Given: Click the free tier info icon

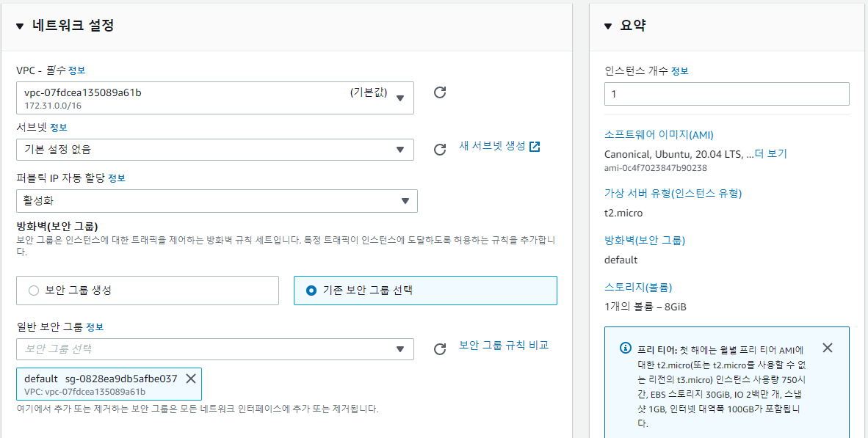Looking at the screenshot, I should coord(625,348).
